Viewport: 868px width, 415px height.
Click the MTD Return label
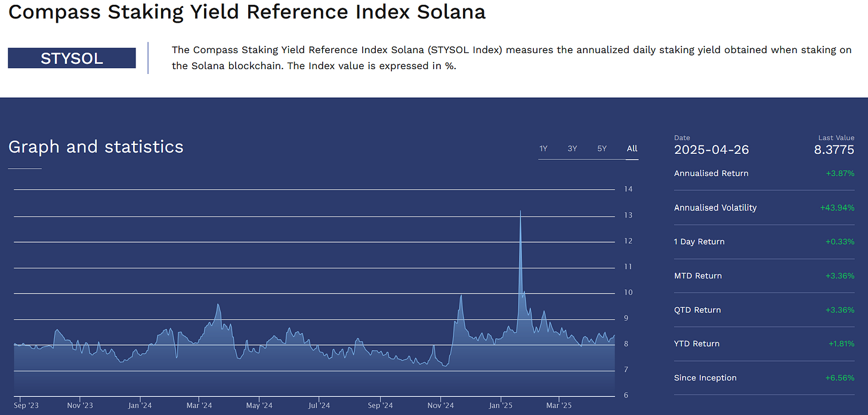(698, 275)
